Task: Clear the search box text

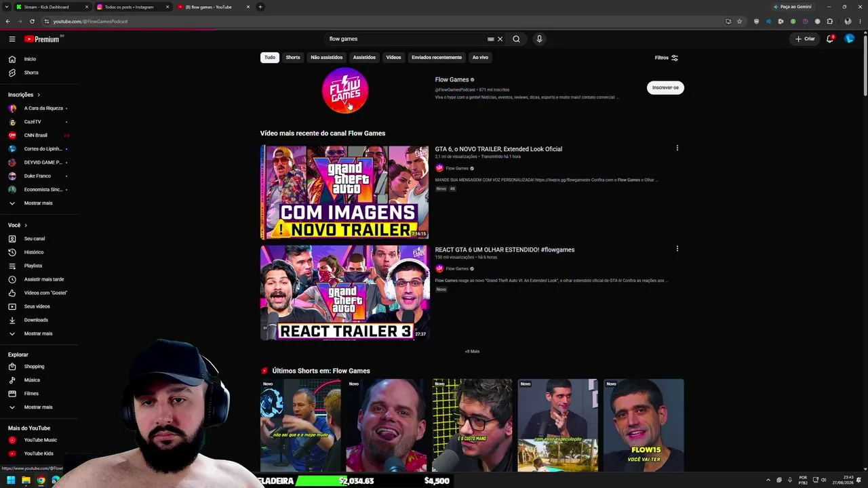Action: pyautogui.click(x=500, y=39)
